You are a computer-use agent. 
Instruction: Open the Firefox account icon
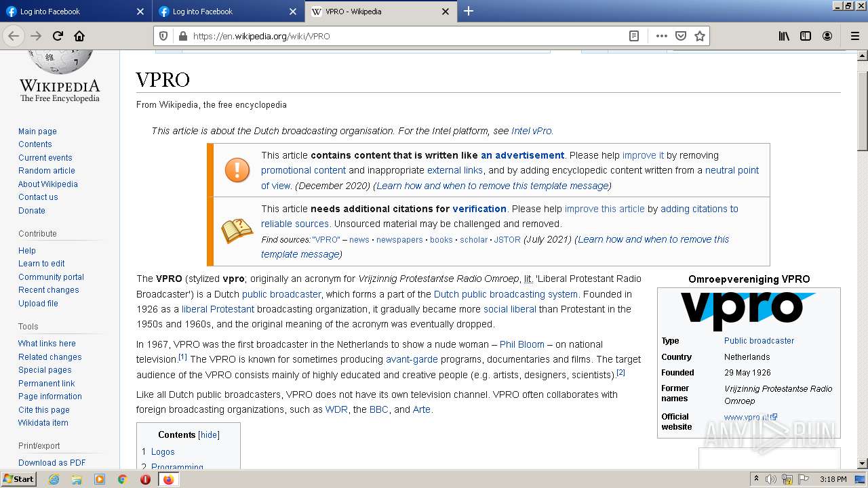(x=827, y=36)
